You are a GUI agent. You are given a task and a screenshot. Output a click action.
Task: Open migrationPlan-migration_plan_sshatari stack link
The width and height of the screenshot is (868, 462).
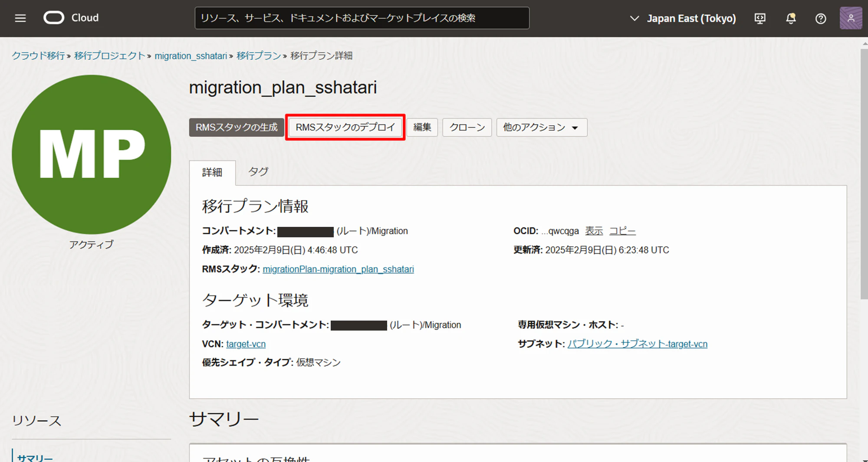[x=338, y=269]
